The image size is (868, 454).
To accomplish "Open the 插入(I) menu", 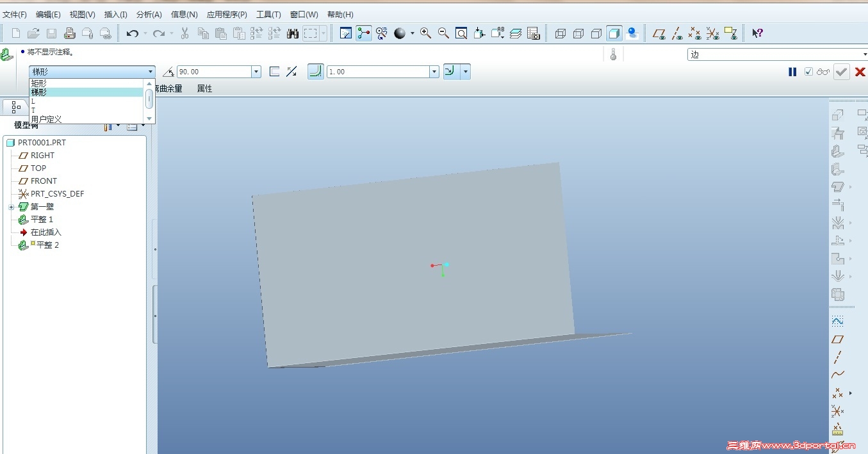I will (116, 15).
